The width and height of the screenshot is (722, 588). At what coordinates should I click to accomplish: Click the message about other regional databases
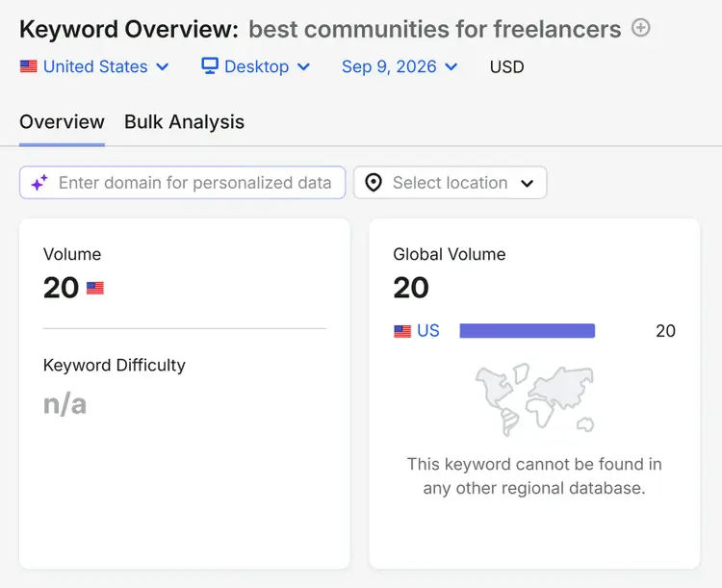(x=534, y=476)
